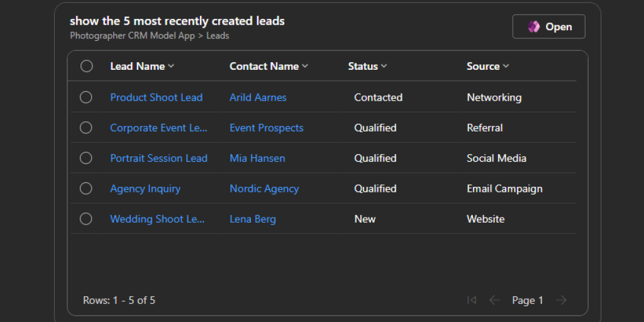Image resolution: width=644 pixels, height=322 pixels.
Task: Select the Portrait Session Lead row checkbox
Action: coord(86,158)
